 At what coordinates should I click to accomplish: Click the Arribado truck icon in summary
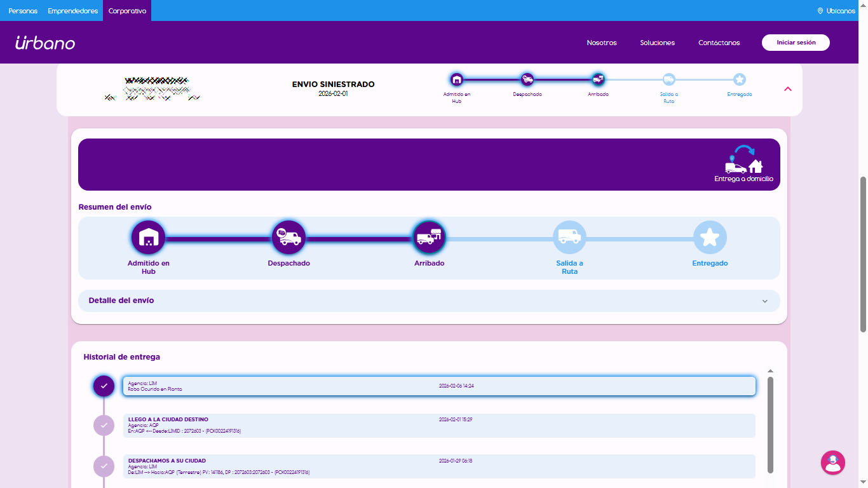point(429,237)
